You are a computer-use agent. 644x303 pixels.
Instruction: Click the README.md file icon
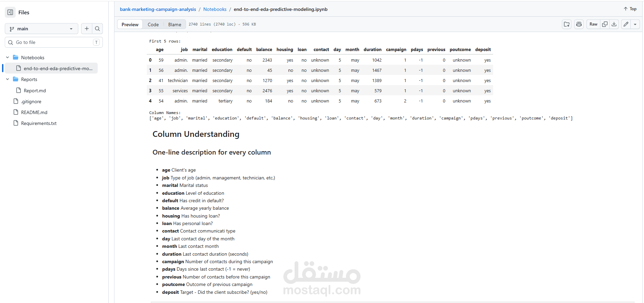[x=16, y=112]
